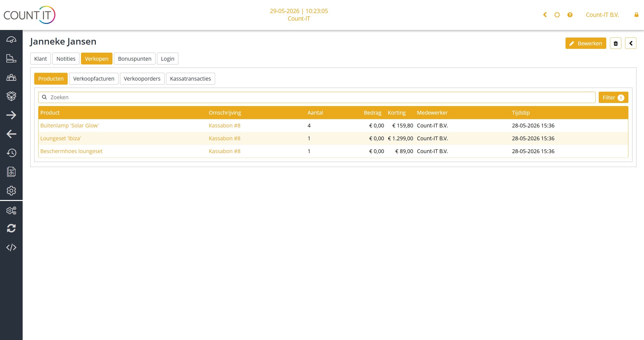Open the Filter button
The height and width of the screenshot is (340, 644).
click(x=613, y=97)
